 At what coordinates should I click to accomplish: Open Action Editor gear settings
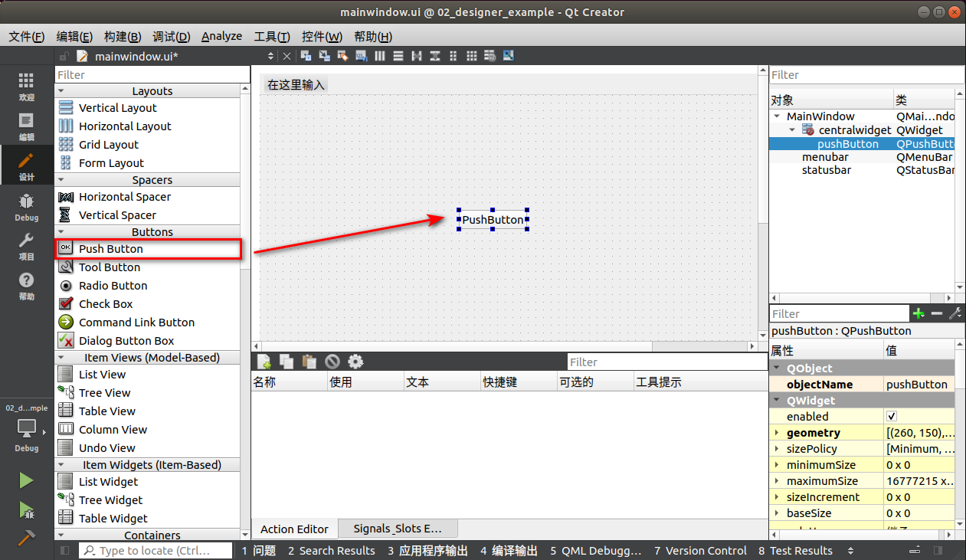pyautogui.click(x=355, y=362)
